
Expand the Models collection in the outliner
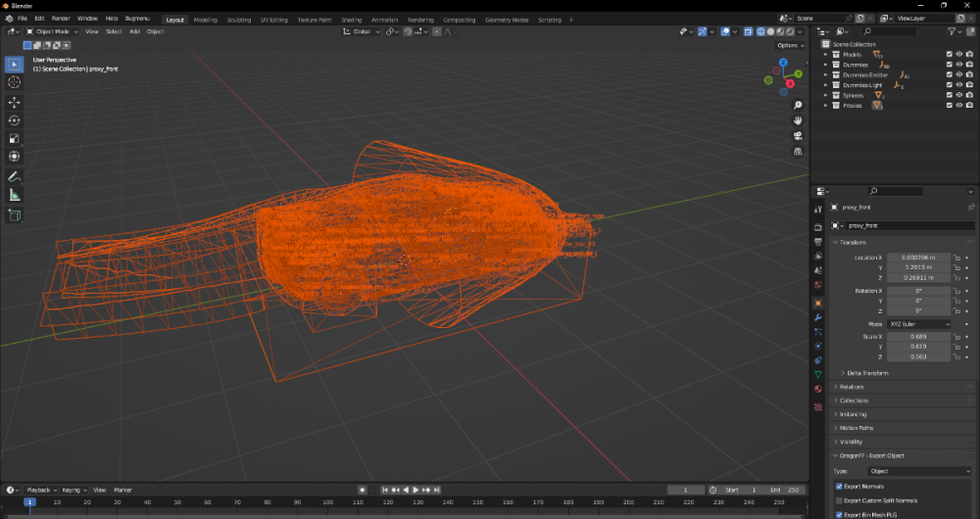click(826, 55)
